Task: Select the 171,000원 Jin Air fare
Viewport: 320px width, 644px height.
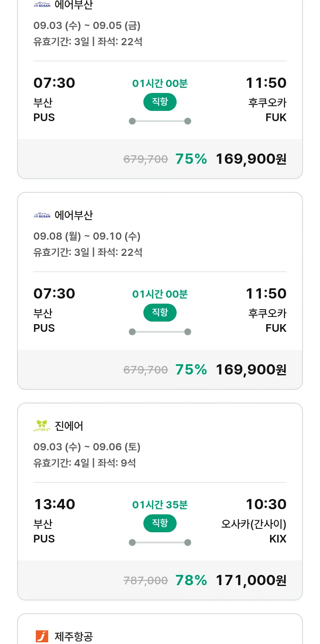Action: click(x=251, y=580)
